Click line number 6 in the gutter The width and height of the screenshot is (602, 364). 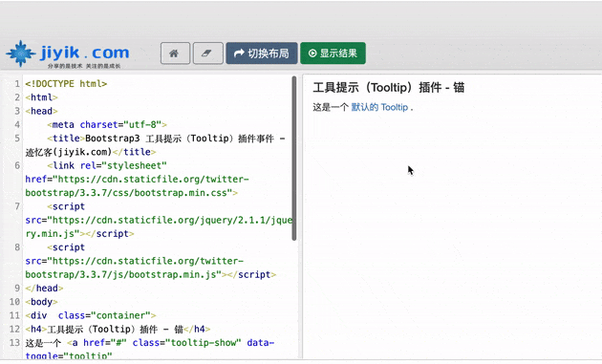16,165
